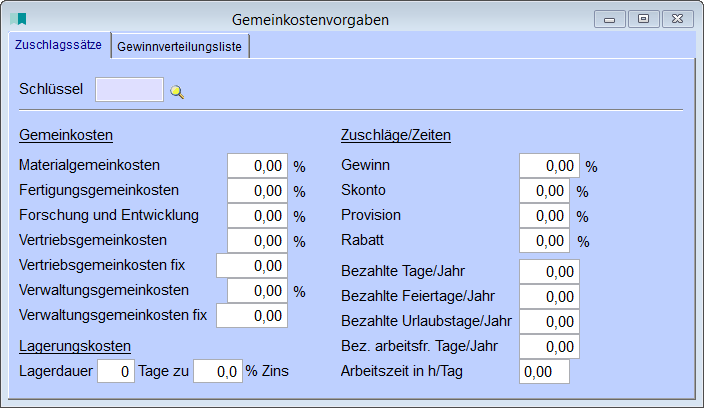Edit the Materialgemeinkosten percentage field
This screenshot has height=408, width=704.
coord(257,166)
